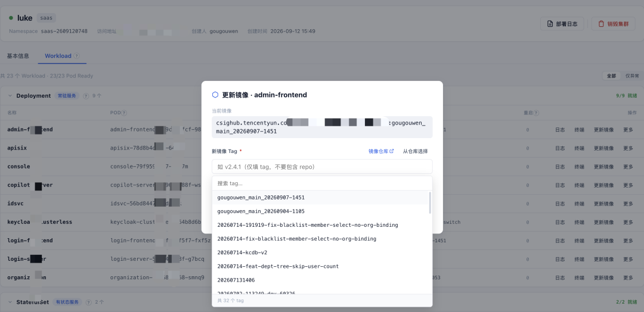The height and width of the screenshot is (312, 644).
Task: Click the admin-frontend workload name
Action: click(x=30, y=130)
